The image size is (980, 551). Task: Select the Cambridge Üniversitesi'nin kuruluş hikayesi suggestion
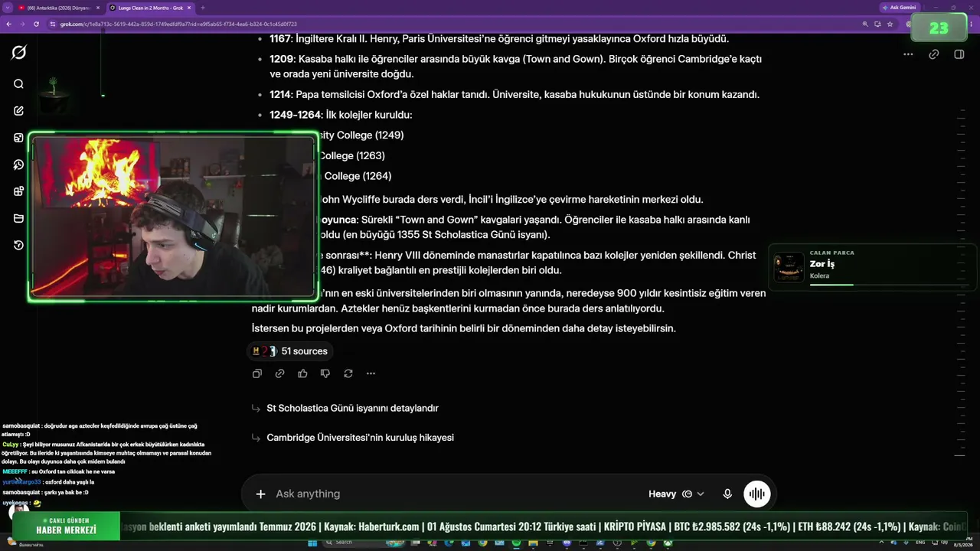point(360,438)
